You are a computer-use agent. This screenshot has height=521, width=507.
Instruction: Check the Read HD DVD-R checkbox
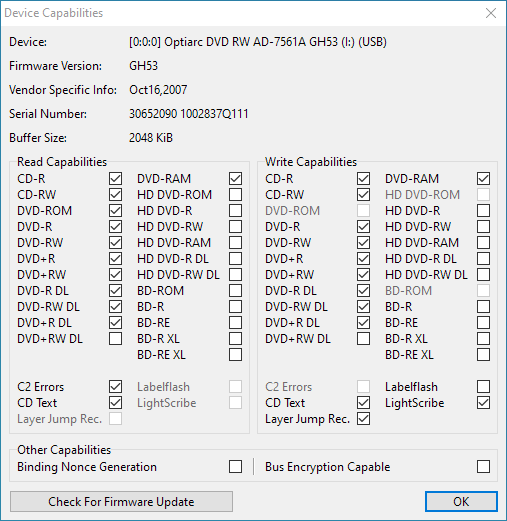point(235,211)
